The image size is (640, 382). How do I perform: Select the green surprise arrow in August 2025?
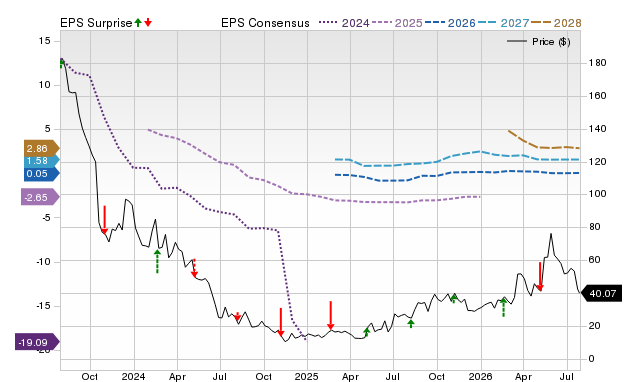click(x=411, y=324)
